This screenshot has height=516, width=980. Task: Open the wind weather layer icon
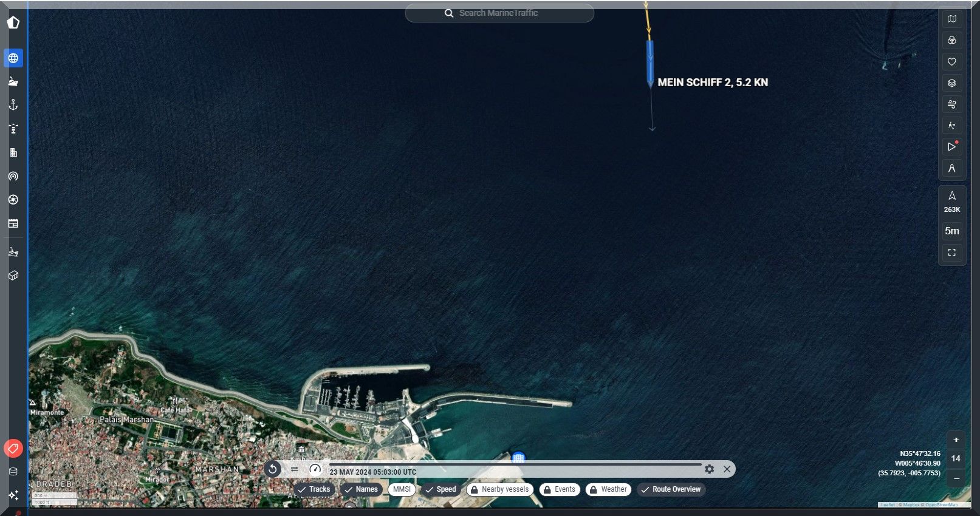pyautogui.click(x=951, y=104)
